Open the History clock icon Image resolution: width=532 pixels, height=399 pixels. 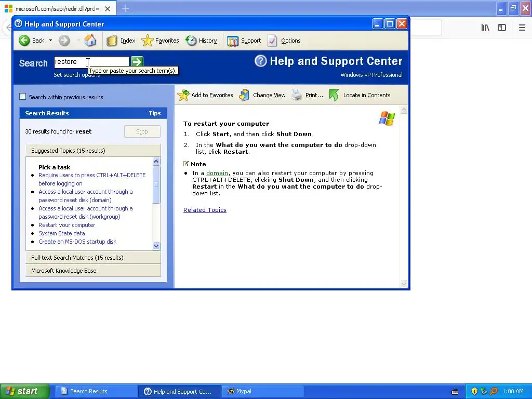pos(191,41)
